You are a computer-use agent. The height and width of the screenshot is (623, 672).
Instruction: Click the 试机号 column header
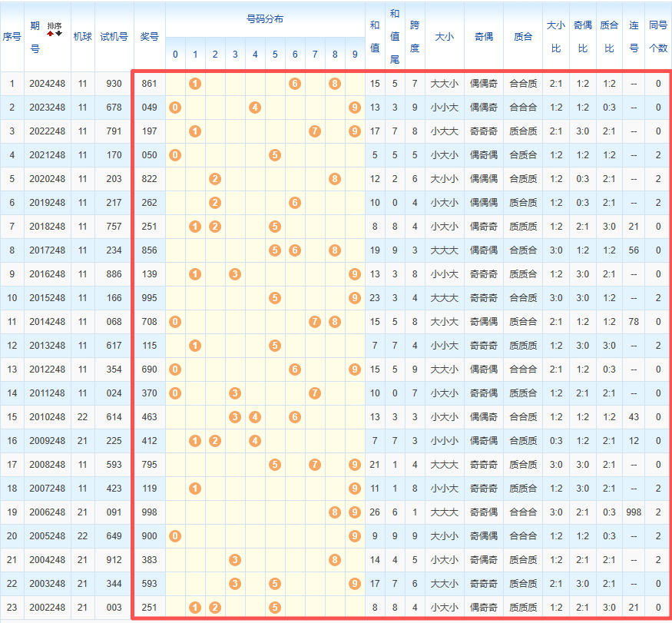[x=114, y=36]
